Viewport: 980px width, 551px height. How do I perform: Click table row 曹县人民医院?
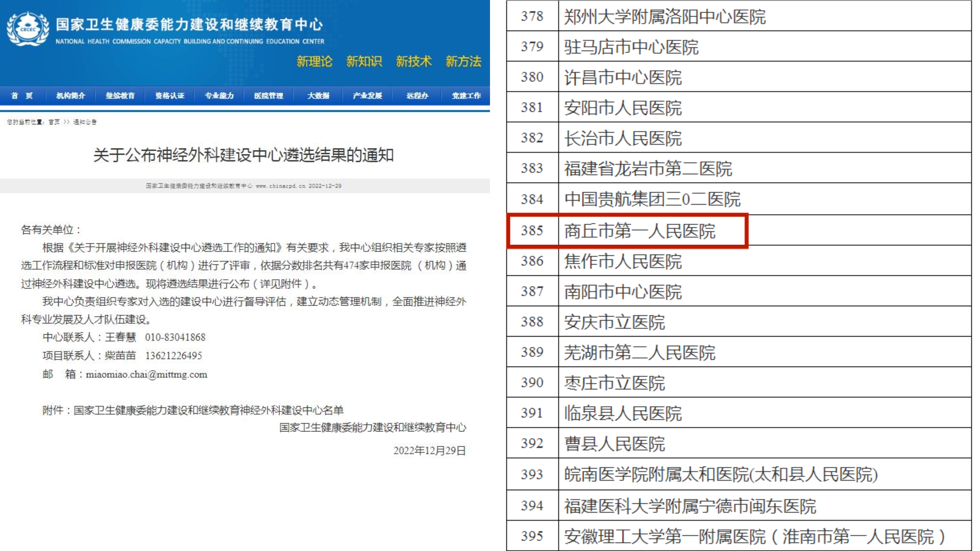pyautogui.click(x=739, y=443)
